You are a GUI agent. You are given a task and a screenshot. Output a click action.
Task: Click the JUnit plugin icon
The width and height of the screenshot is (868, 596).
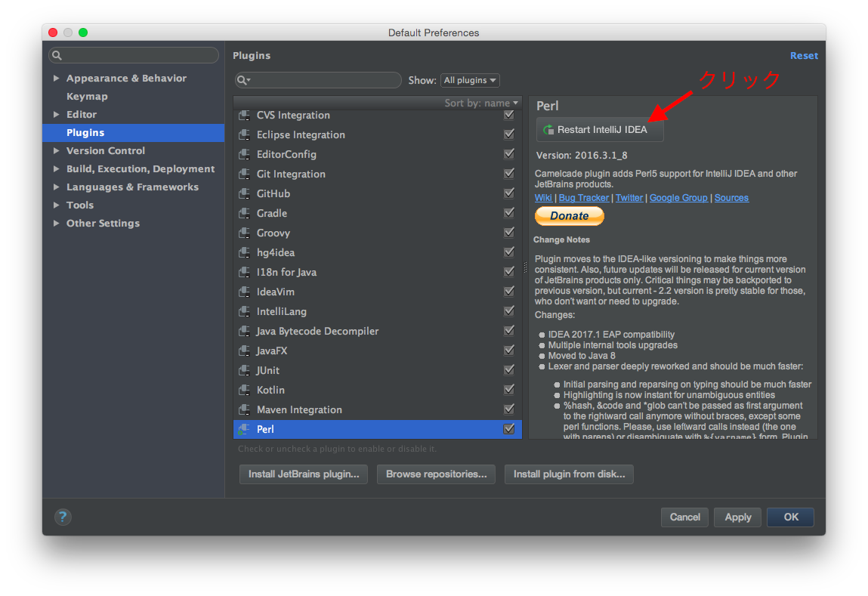click(244, 370)
